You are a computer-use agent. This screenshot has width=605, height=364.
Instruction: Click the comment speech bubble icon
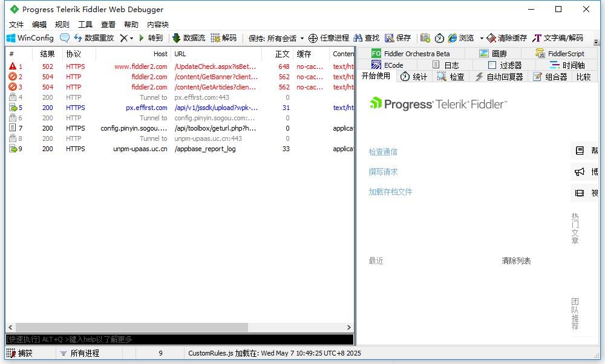tap(65, 37)
